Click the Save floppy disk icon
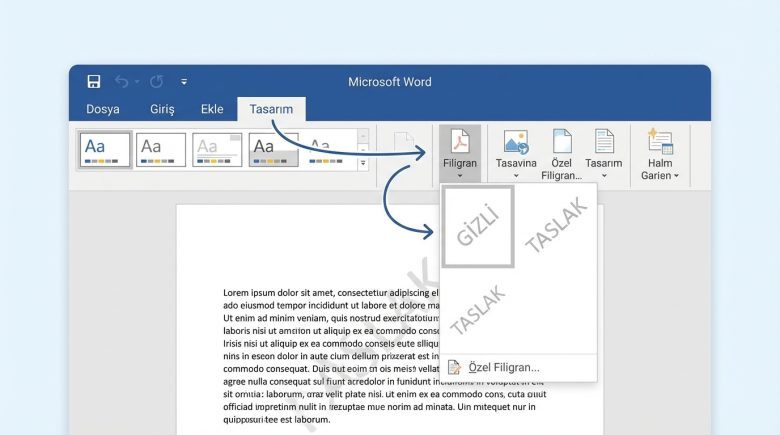 94,82
